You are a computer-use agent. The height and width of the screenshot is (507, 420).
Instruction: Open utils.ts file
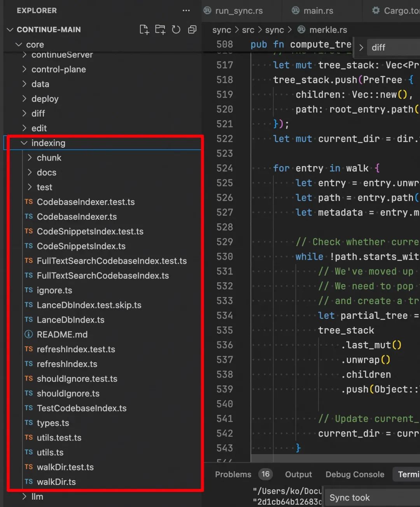click(x=50, y=453)
